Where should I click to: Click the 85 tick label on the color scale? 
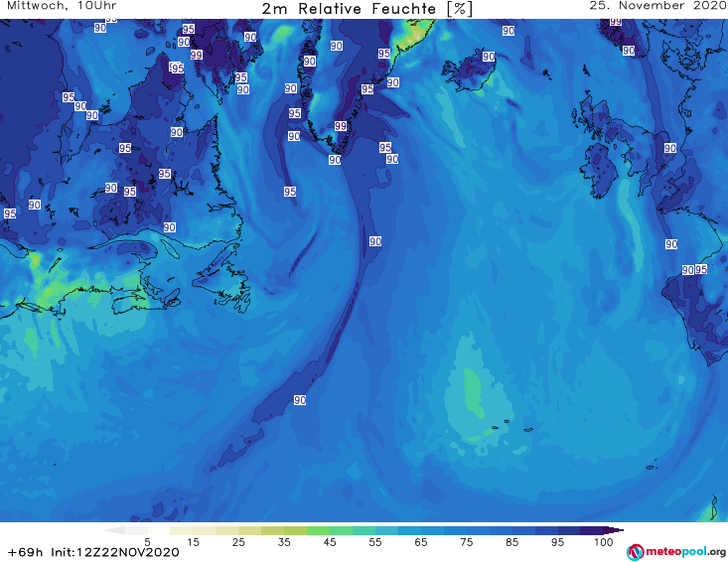point(511,542)
